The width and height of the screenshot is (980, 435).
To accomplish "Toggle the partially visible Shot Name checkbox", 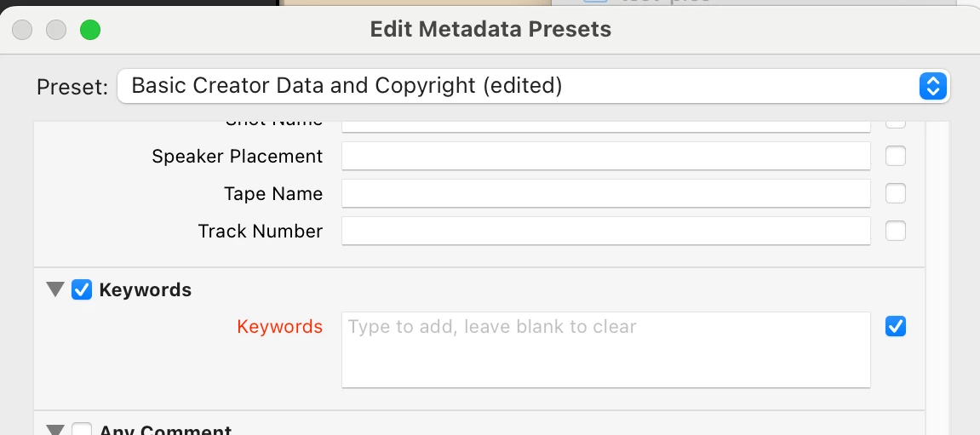I will (895, 123).
